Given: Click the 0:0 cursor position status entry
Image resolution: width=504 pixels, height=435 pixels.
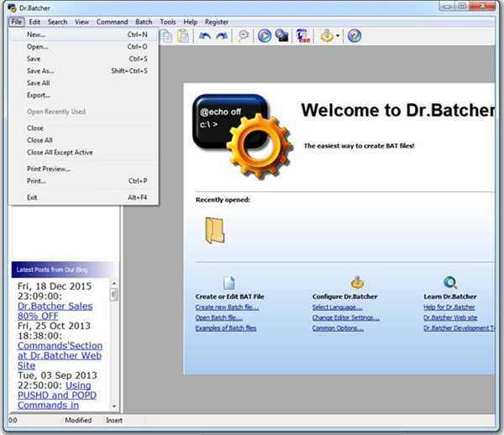Looking at the screenshot, I should (13, 420).
